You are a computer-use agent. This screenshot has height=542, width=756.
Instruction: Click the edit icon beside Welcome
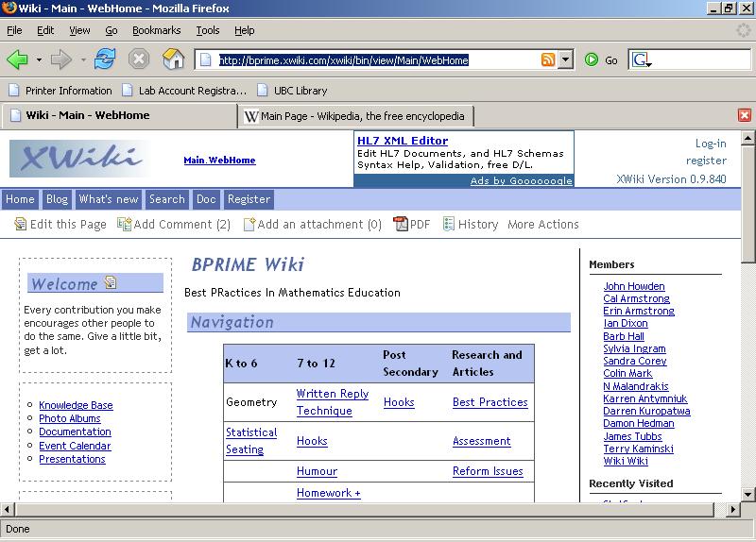[x=111, y=282]
